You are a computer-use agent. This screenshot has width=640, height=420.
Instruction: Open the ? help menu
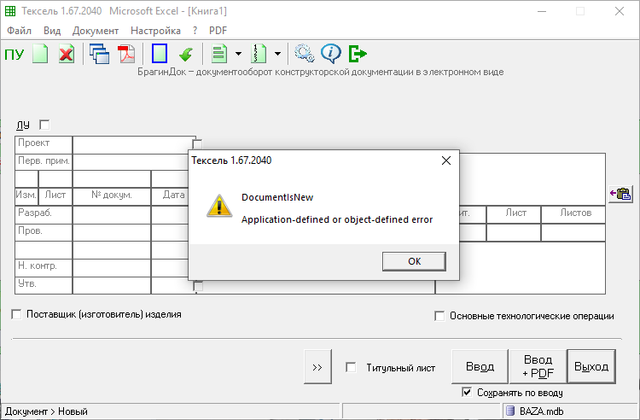click(x=195, y=31)
